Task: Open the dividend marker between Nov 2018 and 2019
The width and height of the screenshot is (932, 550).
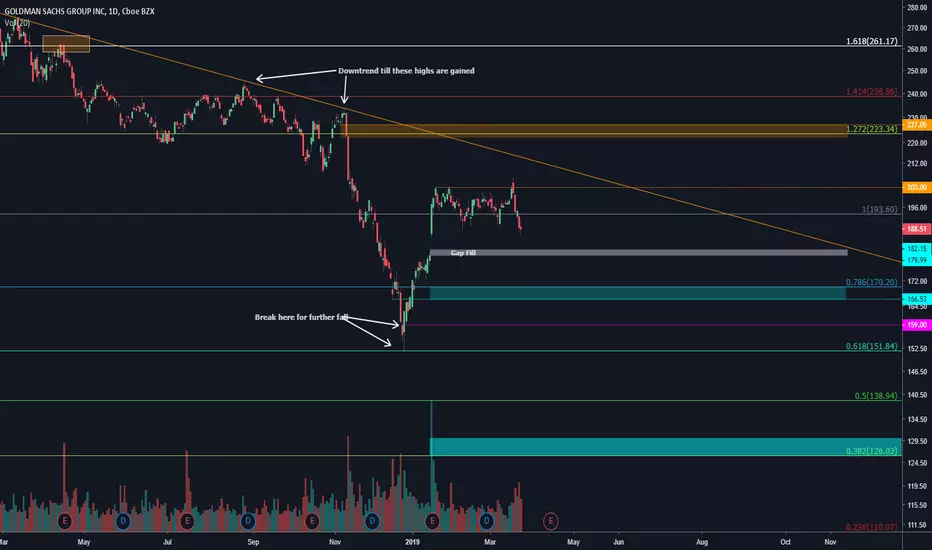Action: click(x=372, y=521)
